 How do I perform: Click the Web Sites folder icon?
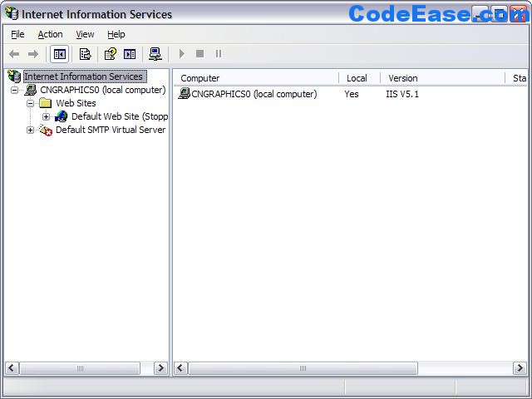(46, 103)
